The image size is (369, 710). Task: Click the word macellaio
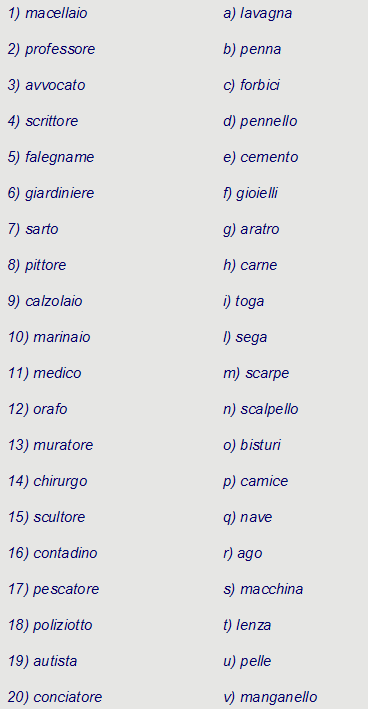pyautogui.click(x=56, y=14)
